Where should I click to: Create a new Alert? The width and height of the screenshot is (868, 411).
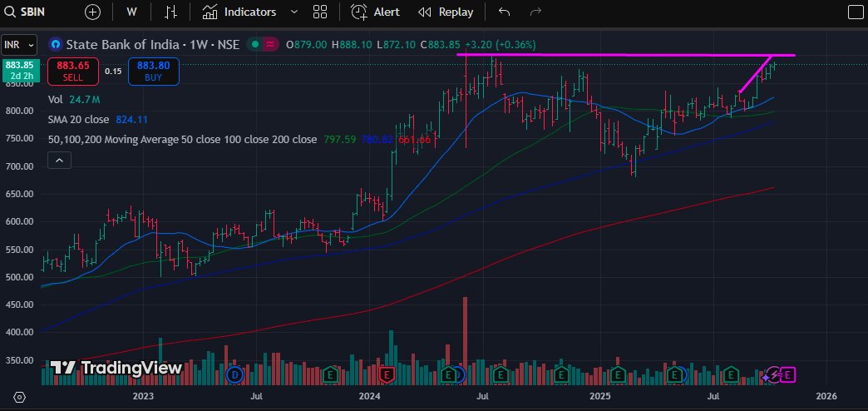coord(375,12)
